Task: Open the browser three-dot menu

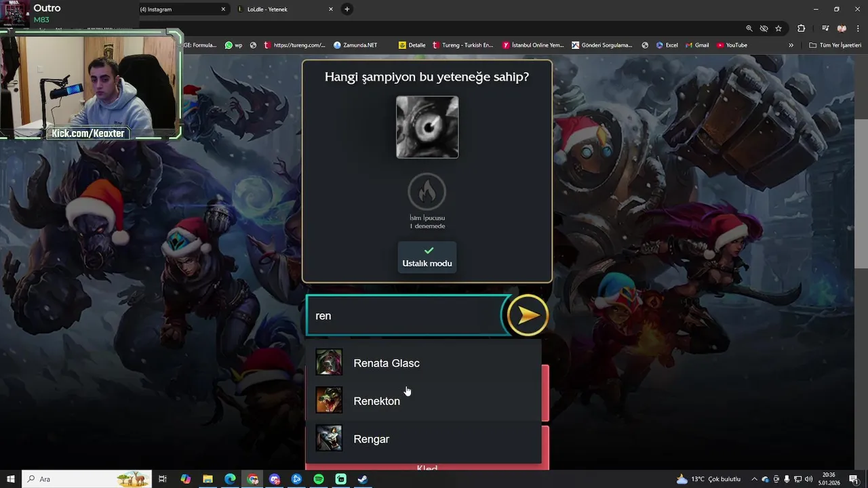Action: (859, 28)
